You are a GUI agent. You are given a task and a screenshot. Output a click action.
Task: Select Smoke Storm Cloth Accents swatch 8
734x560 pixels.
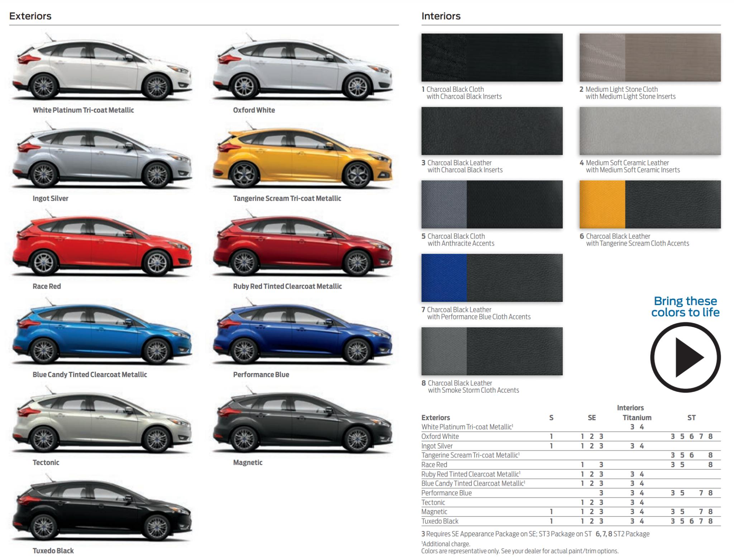point(492,351)
